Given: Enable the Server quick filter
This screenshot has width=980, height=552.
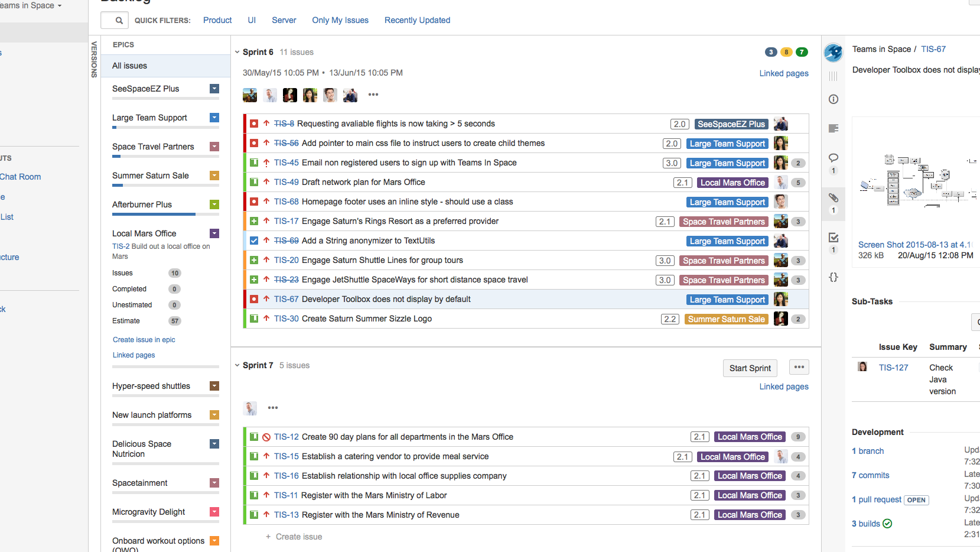Looking at the screenshot, I should click(x=284, y=20).
